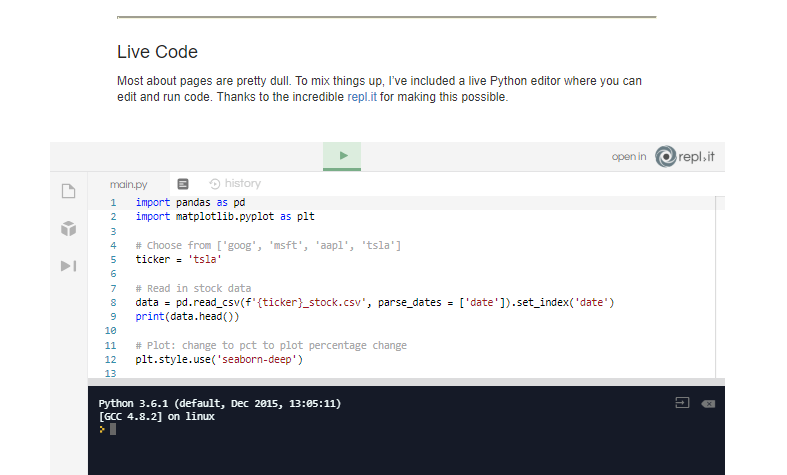Click the Python console prompt cursor
Screen dimensions: 787x475
(x=113, y=429)
